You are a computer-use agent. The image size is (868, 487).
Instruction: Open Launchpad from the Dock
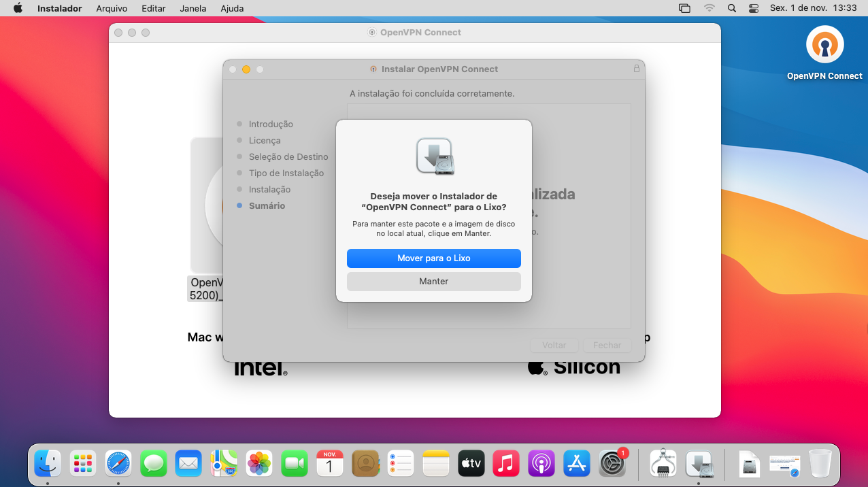pos(83,464)
